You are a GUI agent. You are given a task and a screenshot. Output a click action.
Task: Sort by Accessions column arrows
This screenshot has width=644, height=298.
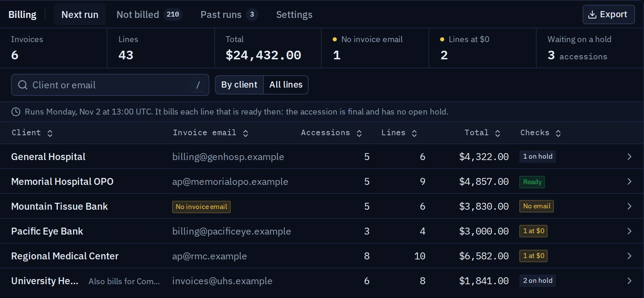[x=359, y=133]
